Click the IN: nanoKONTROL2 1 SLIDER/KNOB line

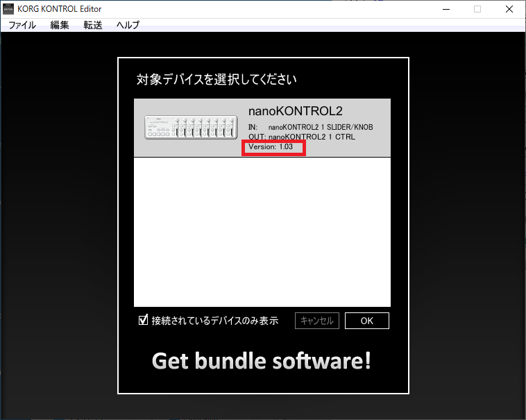click(x=311, y=127)
